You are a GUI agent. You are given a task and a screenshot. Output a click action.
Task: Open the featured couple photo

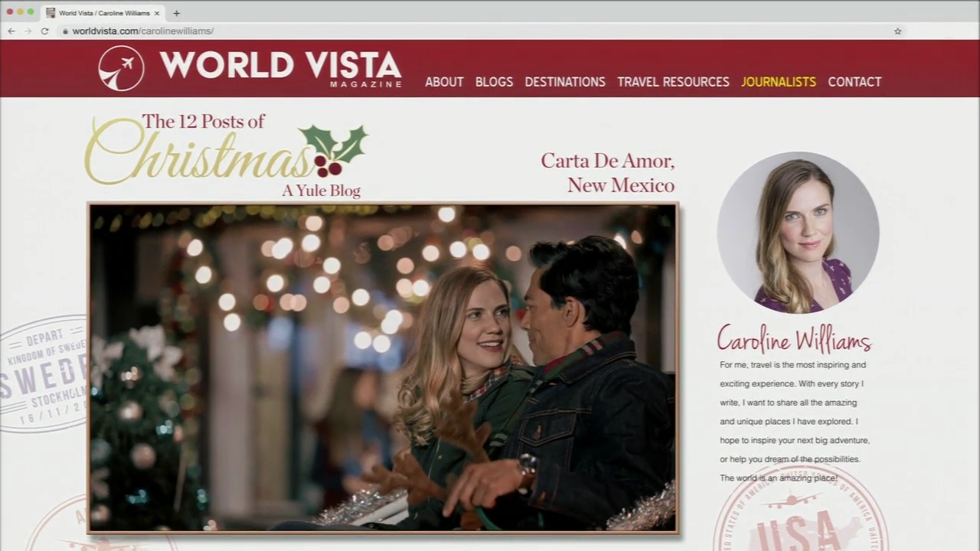[383, 367]
